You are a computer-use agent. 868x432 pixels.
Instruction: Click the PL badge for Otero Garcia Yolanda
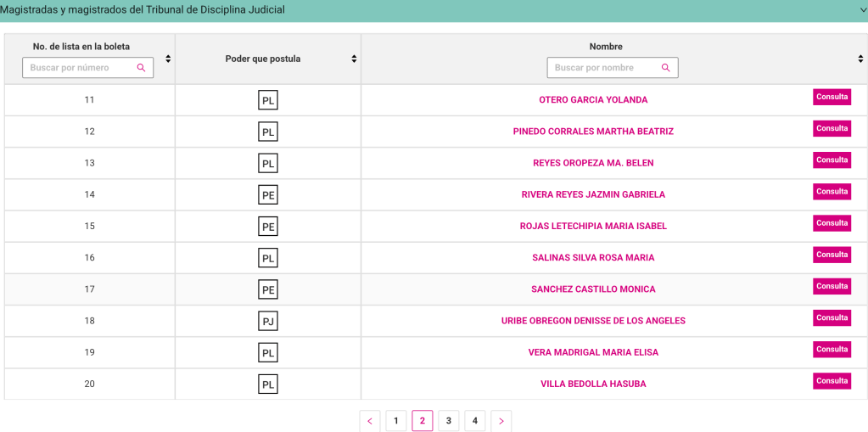[x=268, y=100]
